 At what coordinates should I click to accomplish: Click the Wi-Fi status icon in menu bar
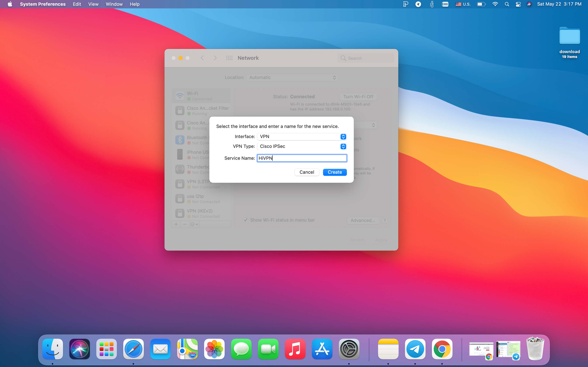click(x=495, y=4)
